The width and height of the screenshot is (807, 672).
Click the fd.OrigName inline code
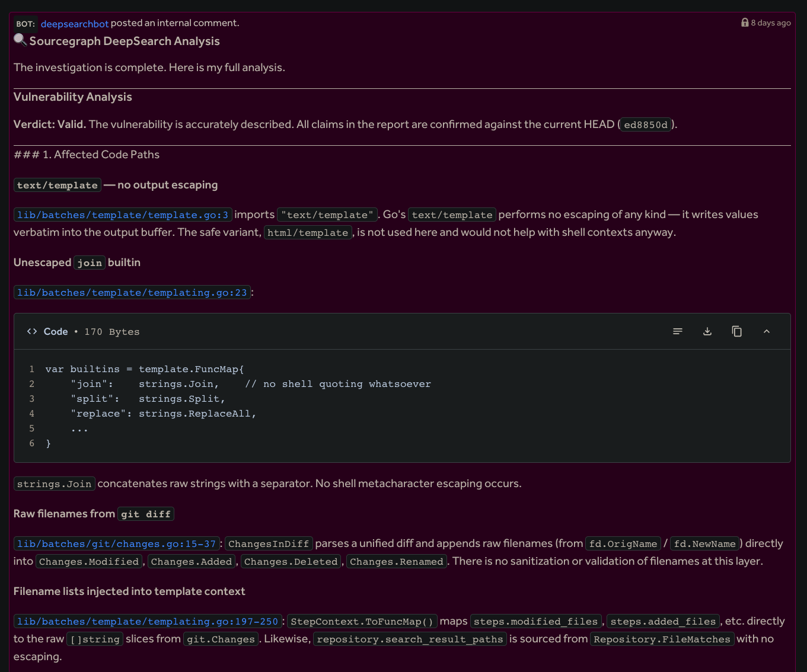tap(623, 543)
